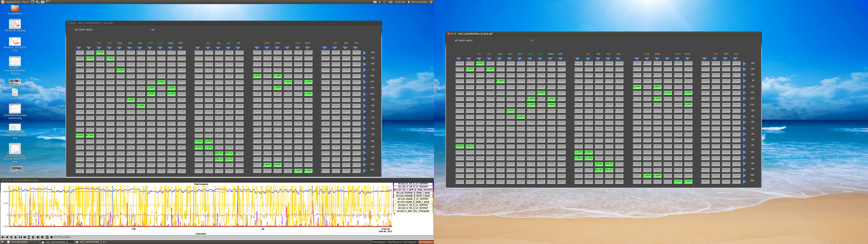Select the DRMIASC.png desktop file

[16, 170]
